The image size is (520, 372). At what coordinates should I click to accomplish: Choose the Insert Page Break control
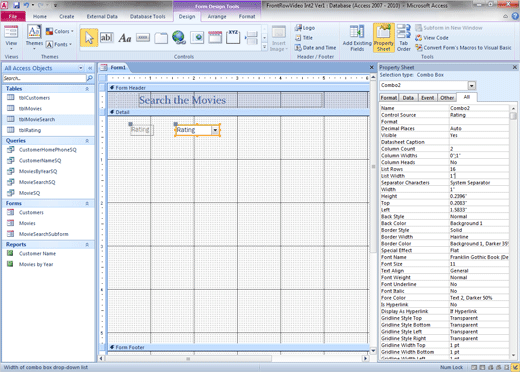pyautogui.click(x=251, y=38)
